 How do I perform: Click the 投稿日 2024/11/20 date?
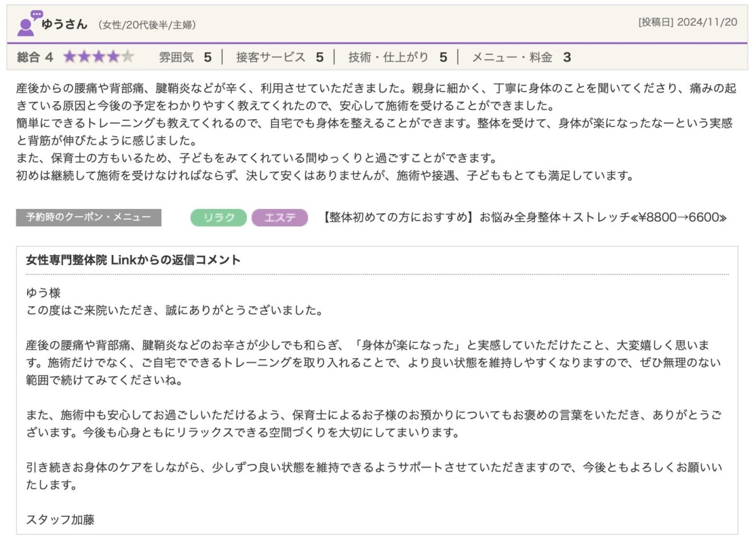[687, 22]
